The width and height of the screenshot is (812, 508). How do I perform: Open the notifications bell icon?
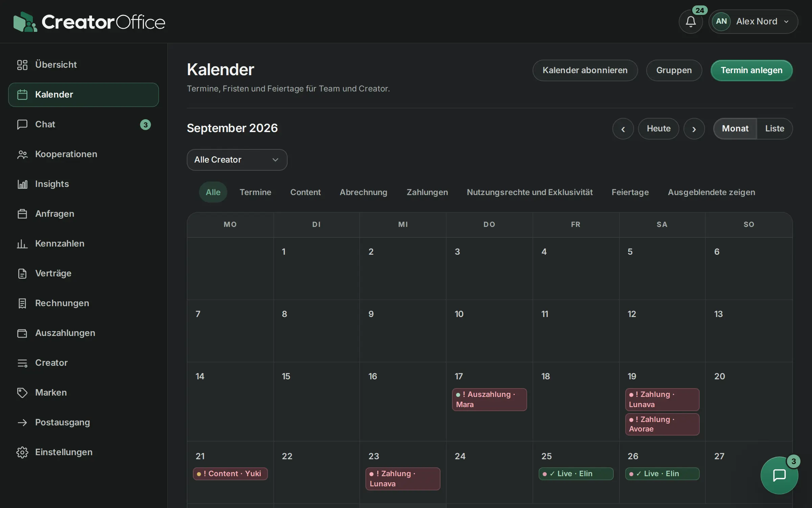click(691, 22)
